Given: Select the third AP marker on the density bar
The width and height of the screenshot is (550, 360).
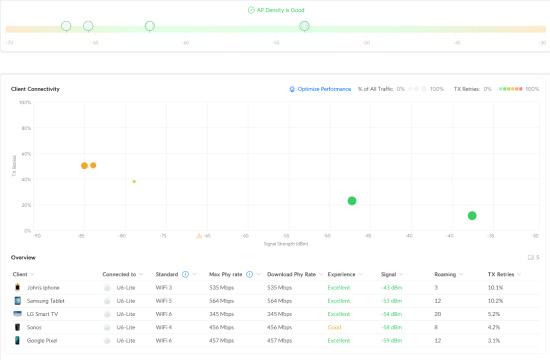Looking at the screenshot, I should pos(150,26).
